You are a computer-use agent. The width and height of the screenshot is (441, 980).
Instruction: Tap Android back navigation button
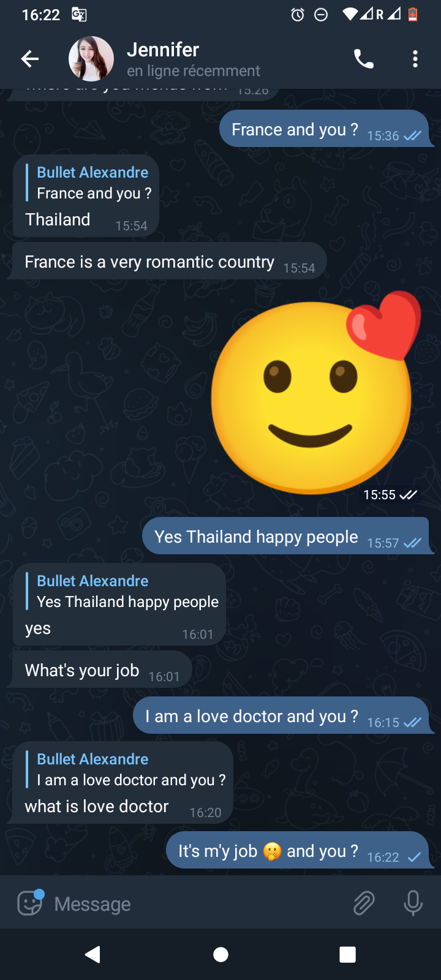coord(92,954)
